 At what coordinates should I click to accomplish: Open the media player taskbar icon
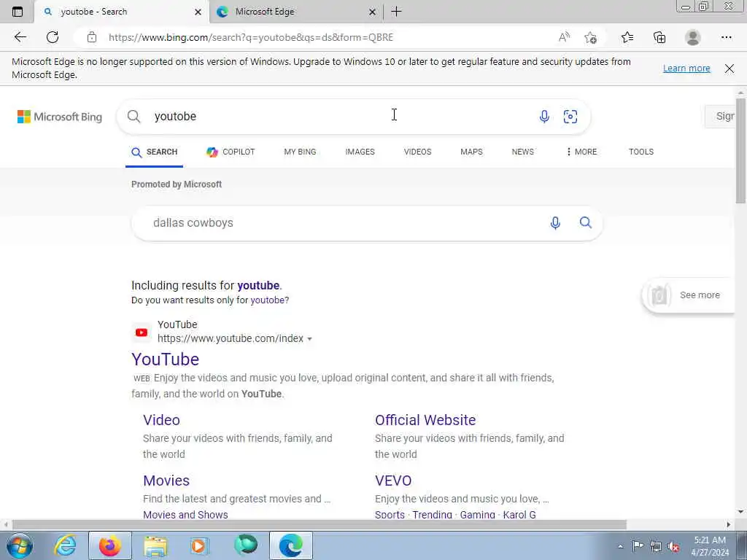[x=200, y=545]
